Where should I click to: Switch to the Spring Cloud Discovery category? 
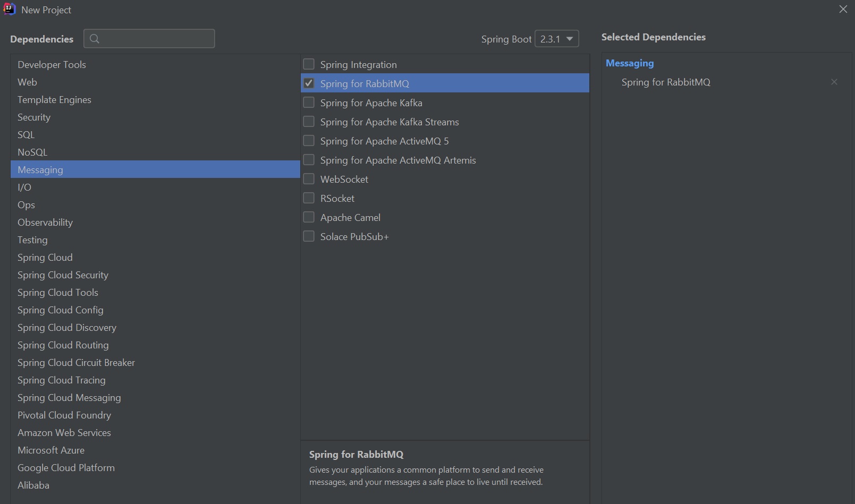click(x=67, y=327)
